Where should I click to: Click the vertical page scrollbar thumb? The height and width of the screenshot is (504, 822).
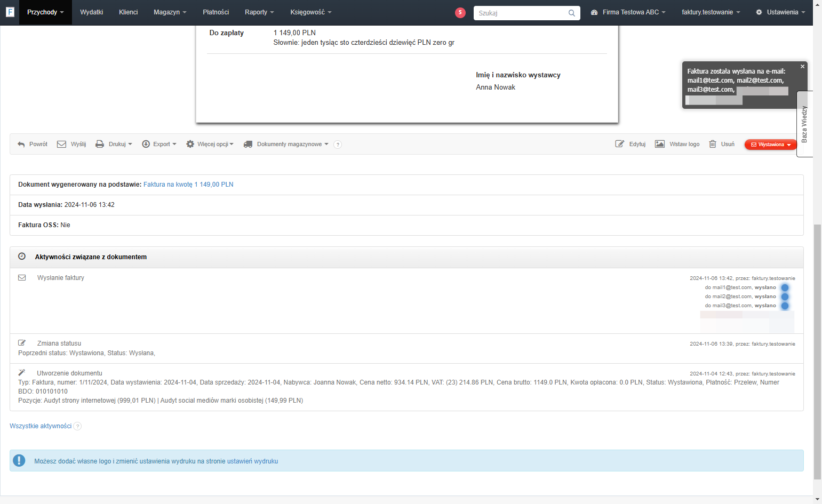pyautogui.click(x=817, y=352)
